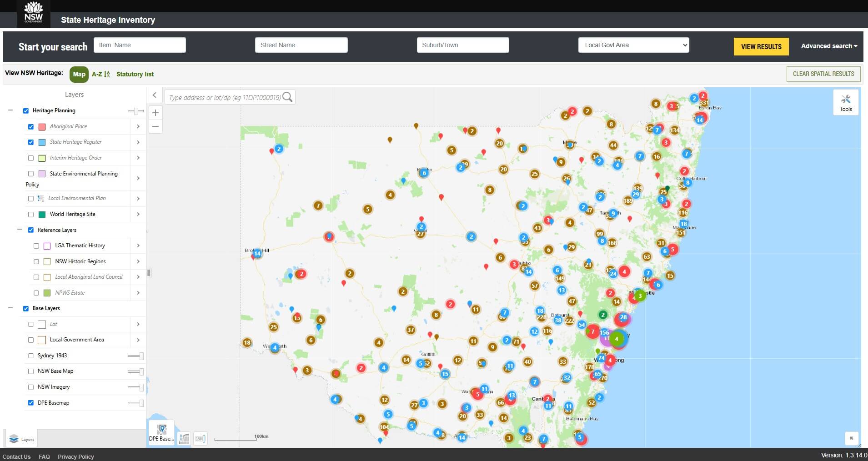Open the Tools panel on the map
The image size is (868, 461).
845,101
